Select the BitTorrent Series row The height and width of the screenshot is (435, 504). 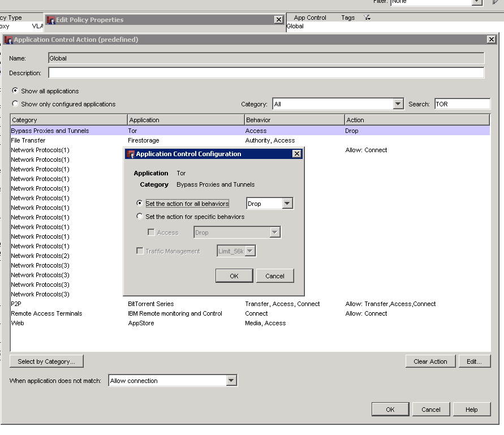click(151, 304)
